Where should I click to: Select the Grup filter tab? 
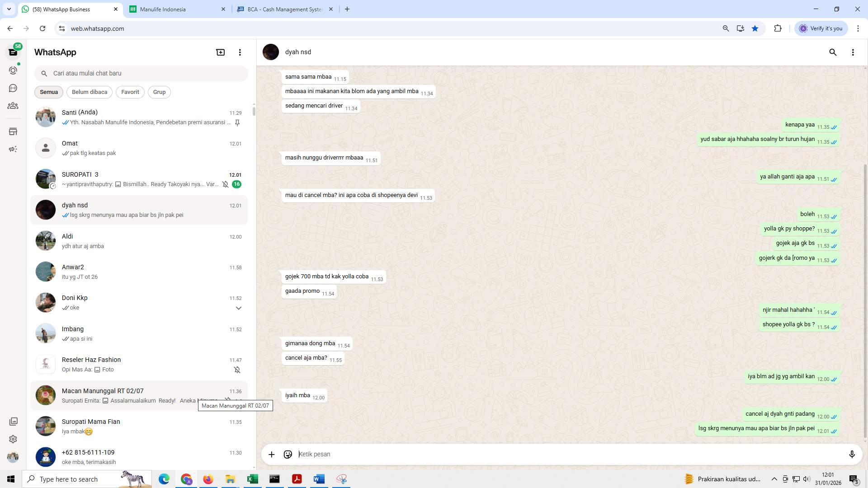click(x=159, y=92)
